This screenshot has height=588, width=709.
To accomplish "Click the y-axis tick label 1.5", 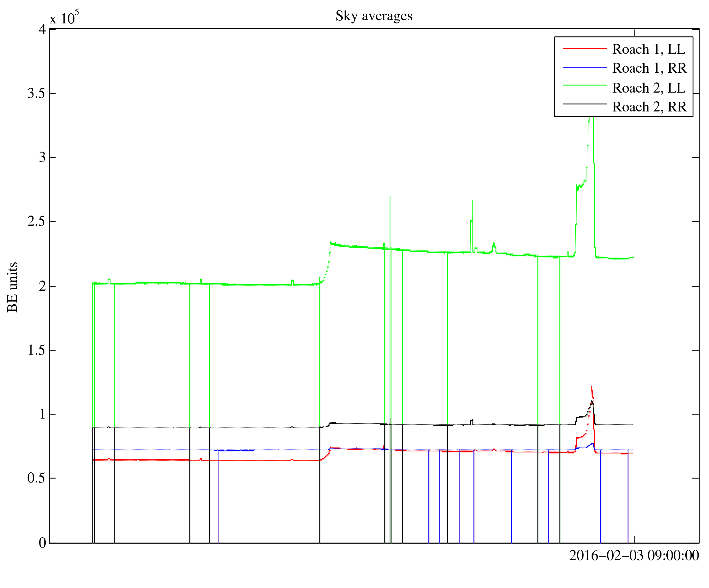I will pyautogui.click(x=36, y=350).
